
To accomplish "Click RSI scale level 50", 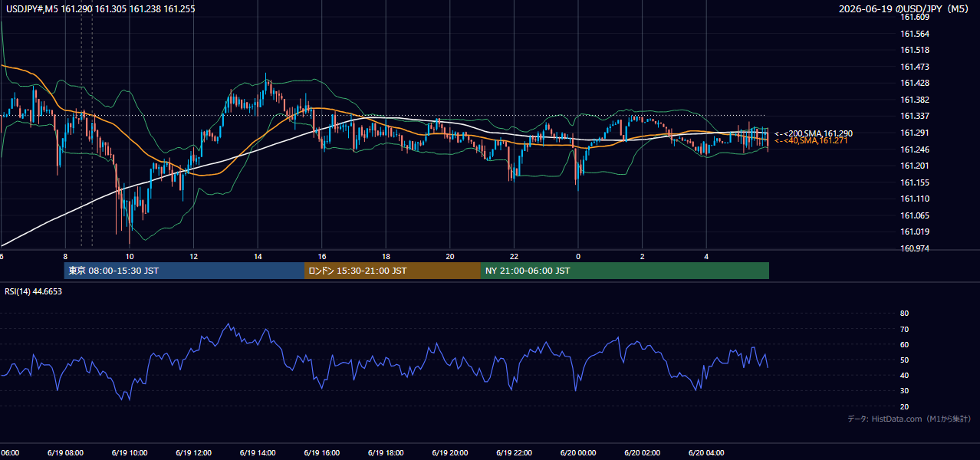I will (x=904, y=360).
